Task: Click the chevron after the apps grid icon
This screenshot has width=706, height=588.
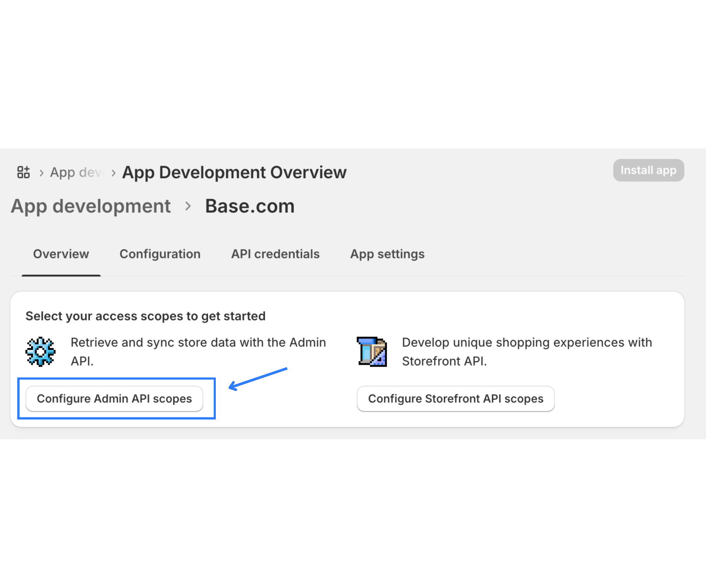Action: coord(41,173)
